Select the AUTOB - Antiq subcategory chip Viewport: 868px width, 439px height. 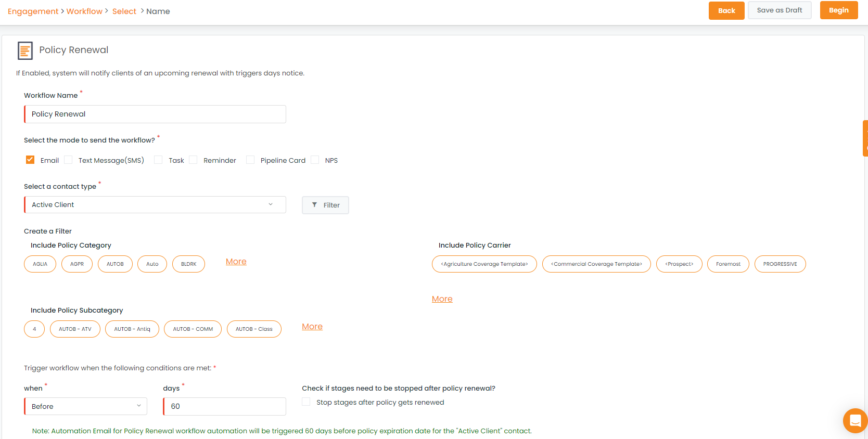(132, 329)
